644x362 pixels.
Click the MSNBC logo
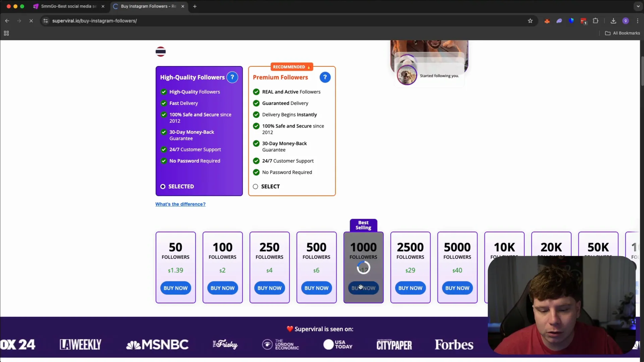click(157, 345)
